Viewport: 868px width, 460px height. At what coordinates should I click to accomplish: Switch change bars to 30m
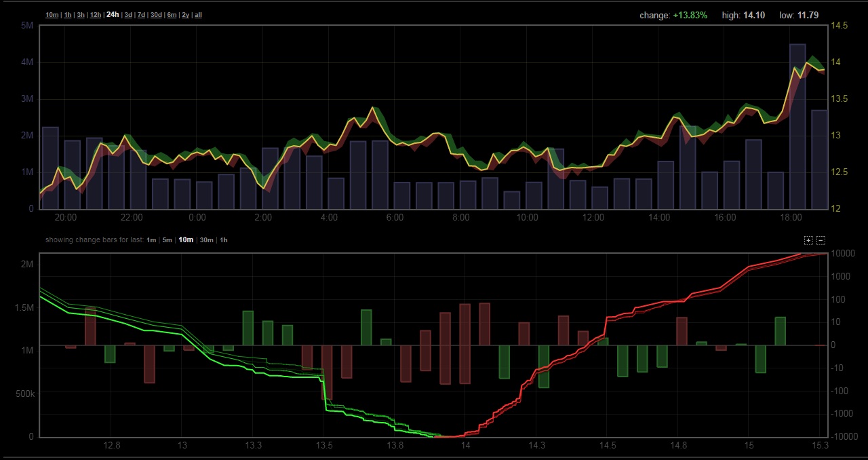click(x=206, y=240)
